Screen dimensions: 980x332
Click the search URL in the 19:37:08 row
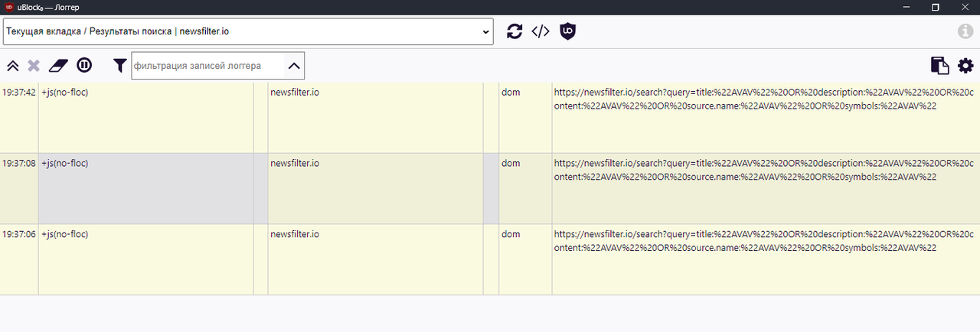coord(764,170)
